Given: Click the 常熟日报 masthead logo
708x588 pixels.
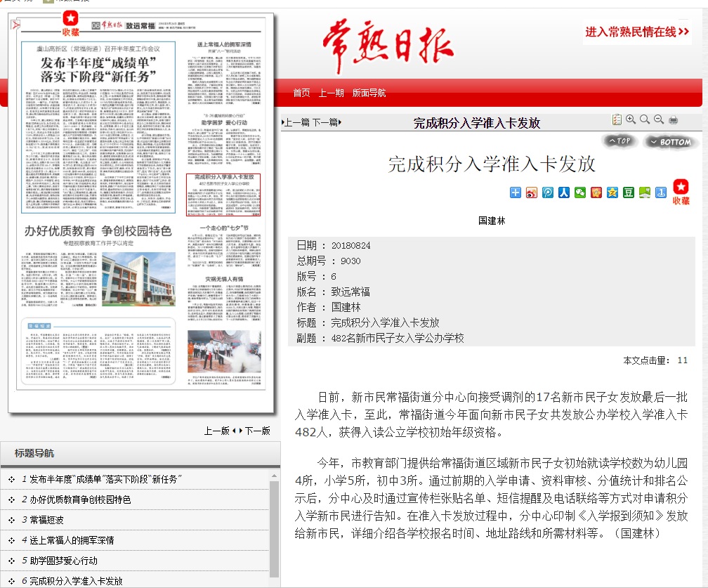Looking at the screenshot, I should [x=388, y=46].
